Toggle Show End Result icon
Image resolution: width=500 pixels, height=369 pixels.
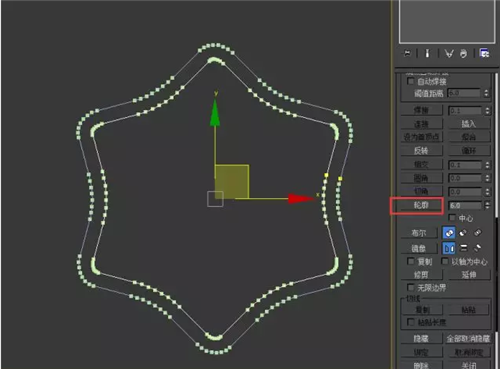tap(427, 53)
